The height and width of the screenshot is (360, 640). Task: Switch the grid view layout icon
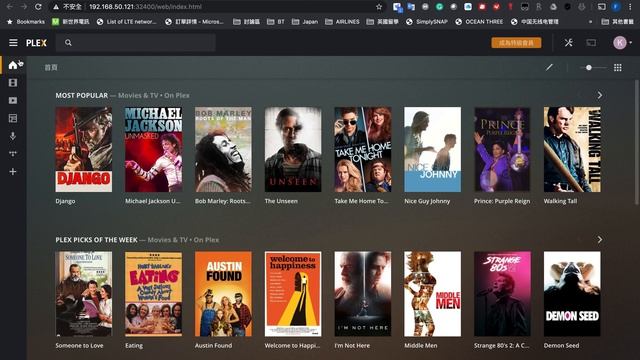pos(618,67)
